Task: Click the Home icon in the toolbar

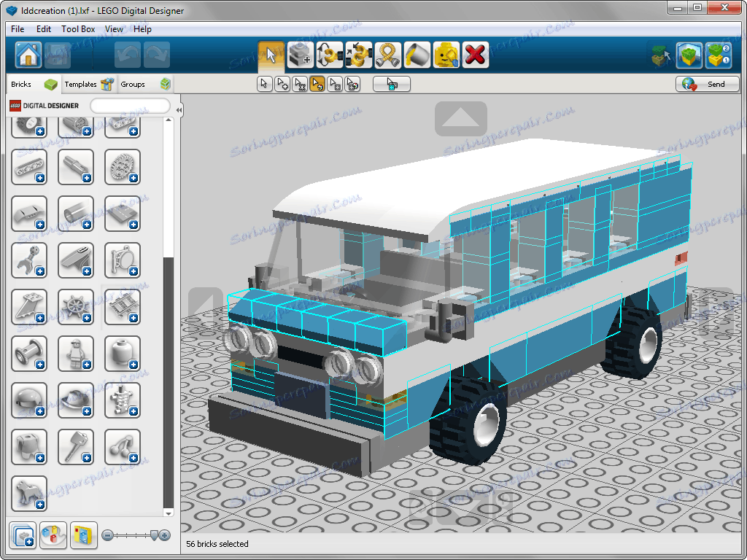Action: pos(28,55)
